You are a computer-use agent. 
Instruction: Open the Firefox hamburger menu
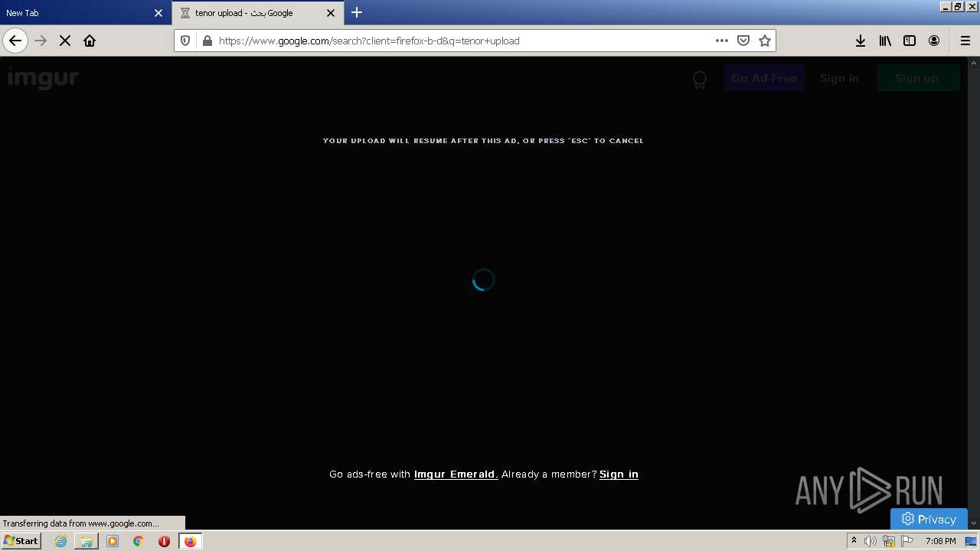(965, 41)
